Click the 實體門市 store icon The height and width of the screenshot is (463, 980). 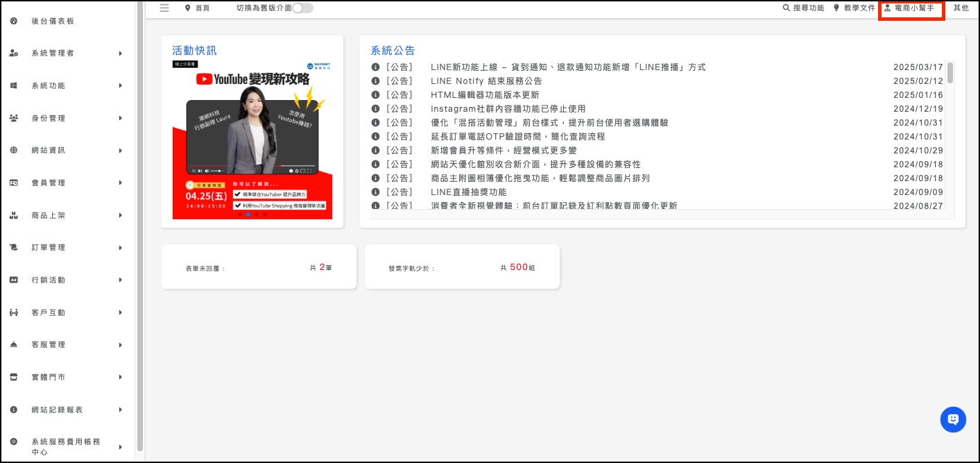[x=14, y=377]
